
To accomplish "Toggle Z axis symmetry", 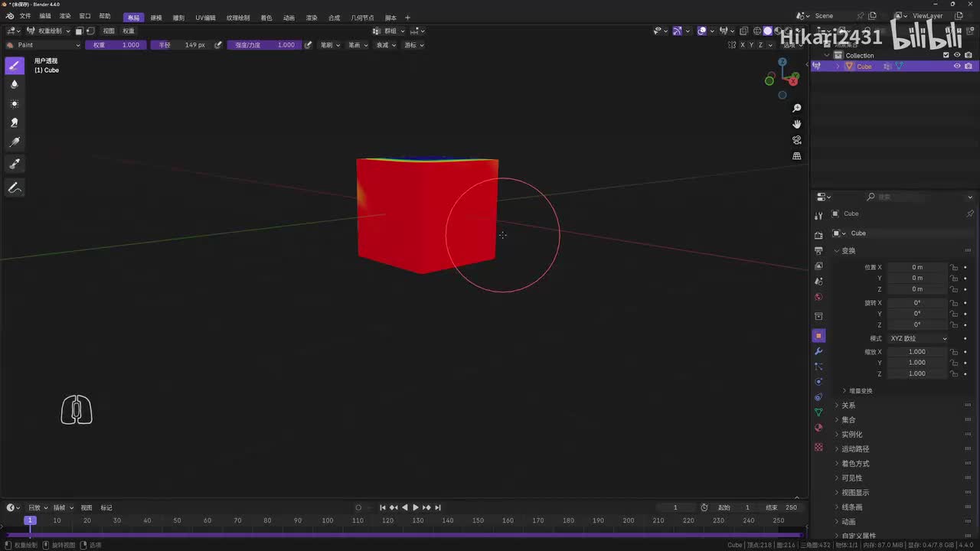I will [x=760, y=45].
